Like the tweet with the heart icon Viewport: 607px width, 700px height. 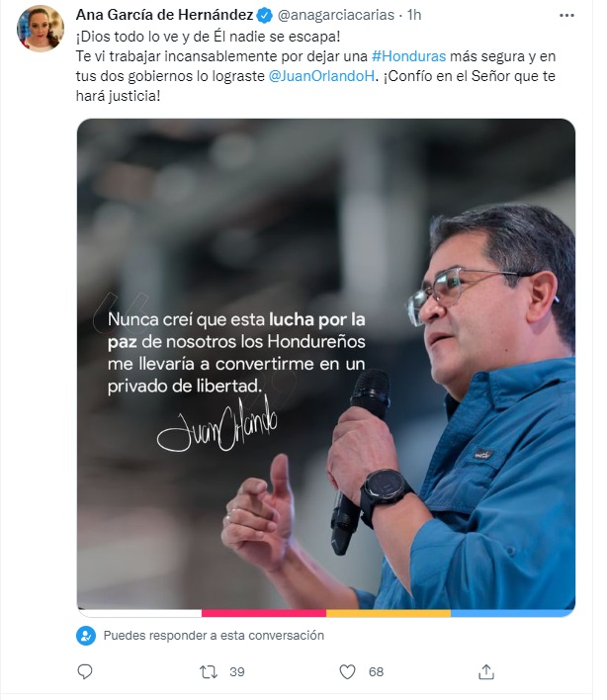click(347, 671)
